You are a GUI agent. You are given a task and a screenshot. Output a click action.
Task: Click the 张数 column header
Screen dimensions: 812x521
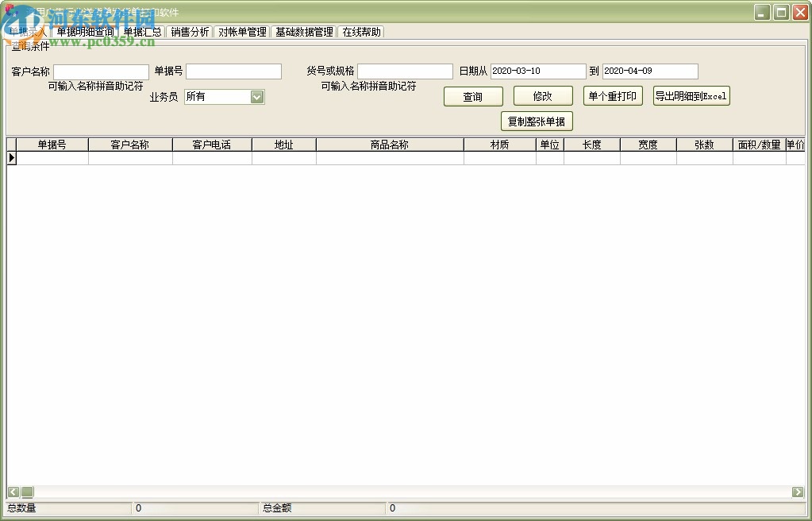tap(705, 145)
